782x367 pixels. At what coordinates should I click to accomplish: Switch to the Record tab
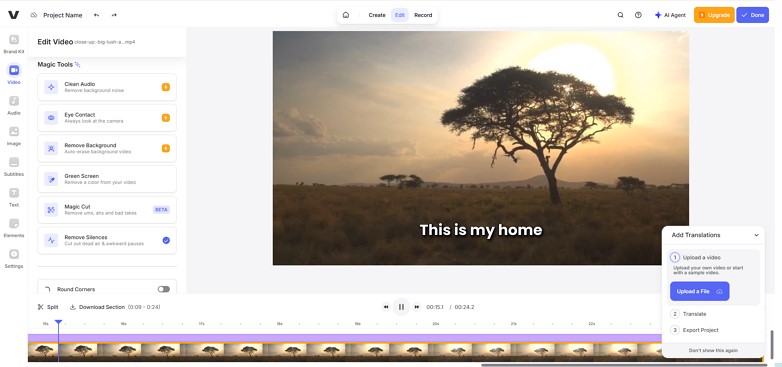[423, 15]
